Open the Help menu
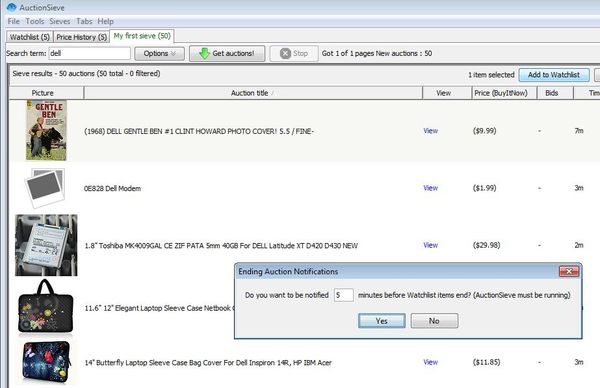The width and height of the screenshot is (600, 388). (105, 21)
